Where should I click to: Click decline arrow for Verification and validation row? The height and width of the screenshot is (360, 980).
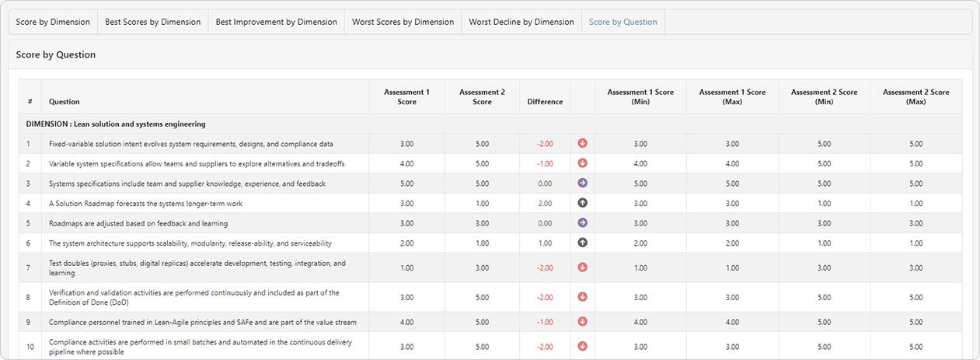click(582, 297)
